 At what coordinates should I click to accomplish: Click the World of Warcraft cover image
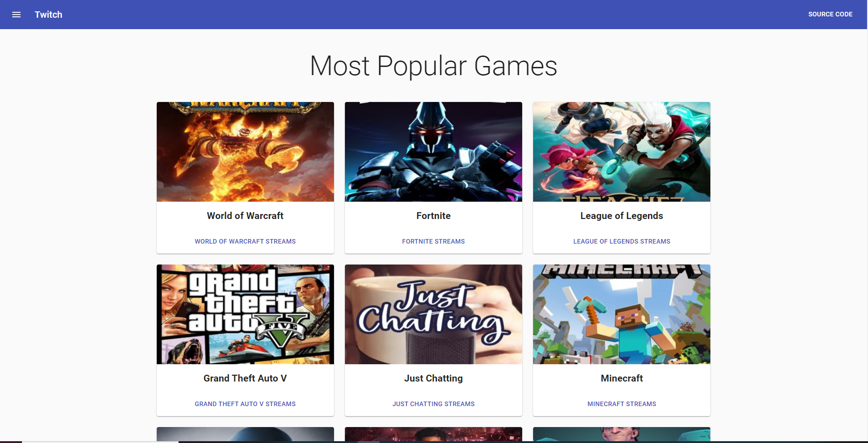(x=245, y=152)
